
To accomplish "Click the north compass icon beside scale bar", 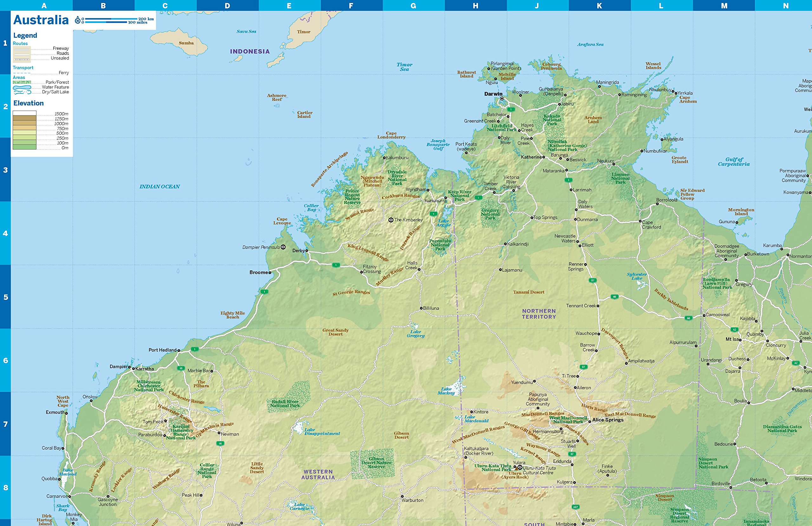I will (x=78, y=21).
